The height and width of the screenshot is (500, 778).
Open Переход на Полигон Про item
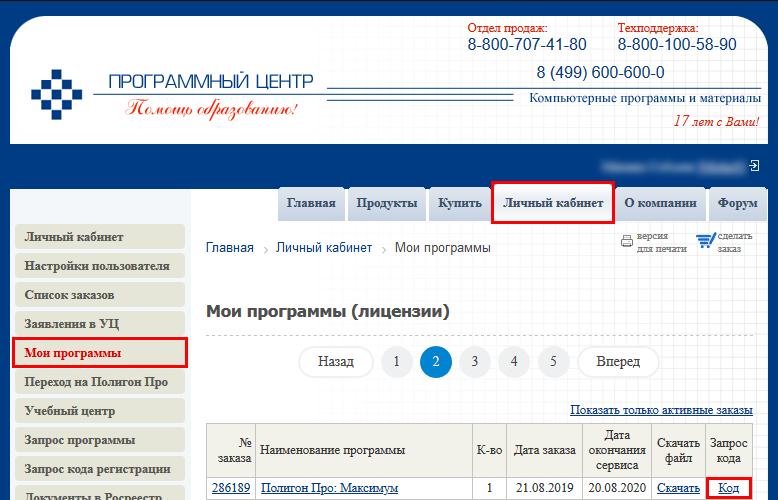100,382
